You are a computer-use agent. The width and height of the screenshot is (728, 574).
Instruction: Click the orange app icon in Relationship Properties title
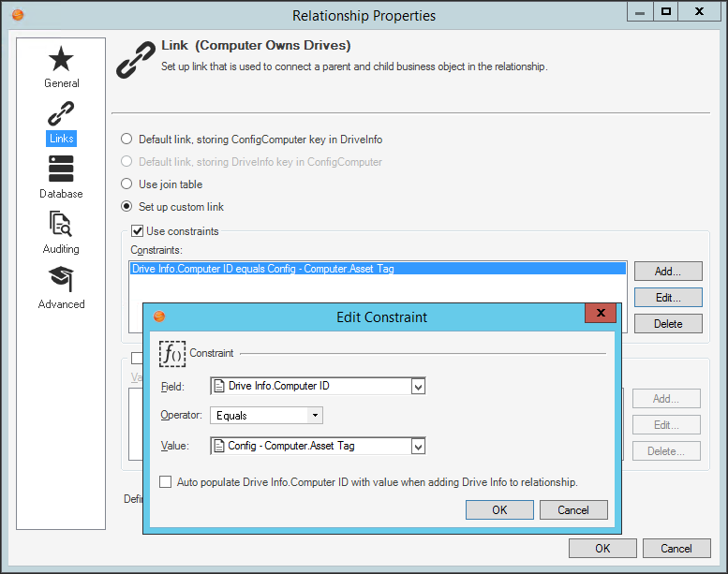(x=18, y=15)
